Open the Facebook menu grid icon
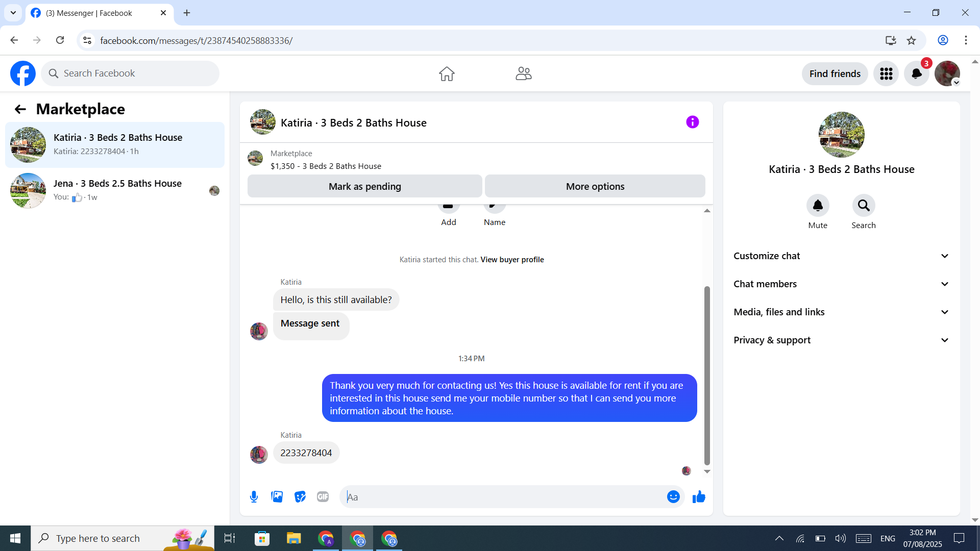The width and height of the screenshot is (980, 551). 886,73
